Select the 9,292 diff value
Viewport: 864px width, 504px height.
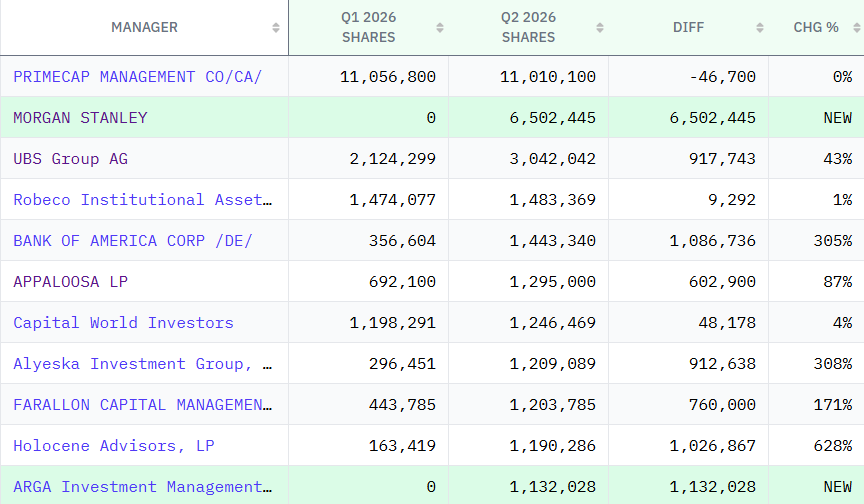(732, 199)
